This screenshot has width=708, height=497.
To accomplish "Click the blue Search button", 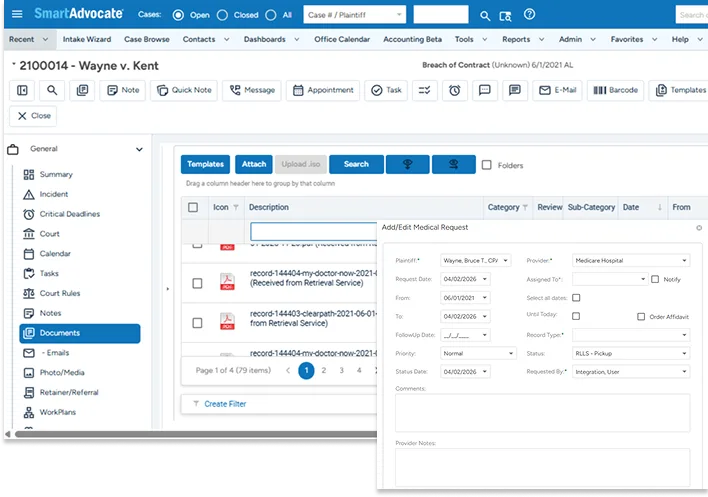I will [356, 164].
